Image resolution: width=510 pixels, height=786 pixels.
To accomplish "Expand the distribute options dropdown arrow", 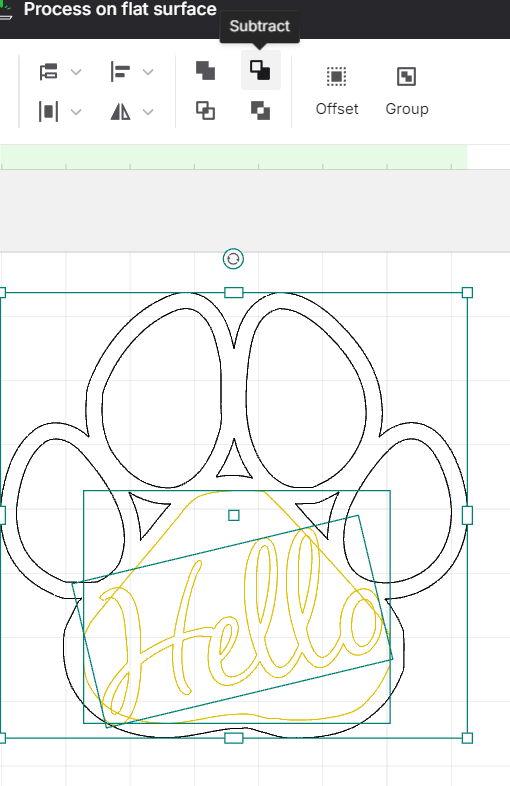I will pos(76,112).
